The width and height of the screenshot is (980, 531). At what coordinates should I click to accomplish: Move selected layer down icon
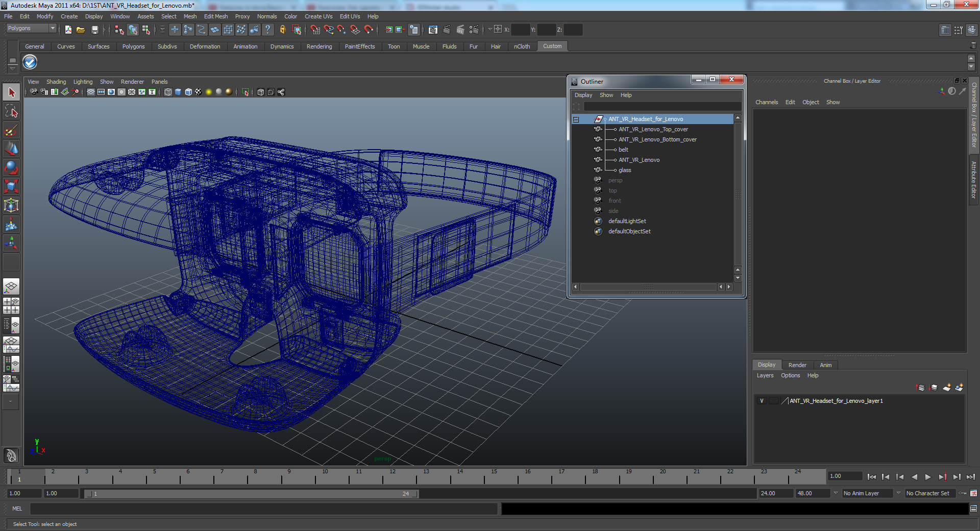[934, 388]
